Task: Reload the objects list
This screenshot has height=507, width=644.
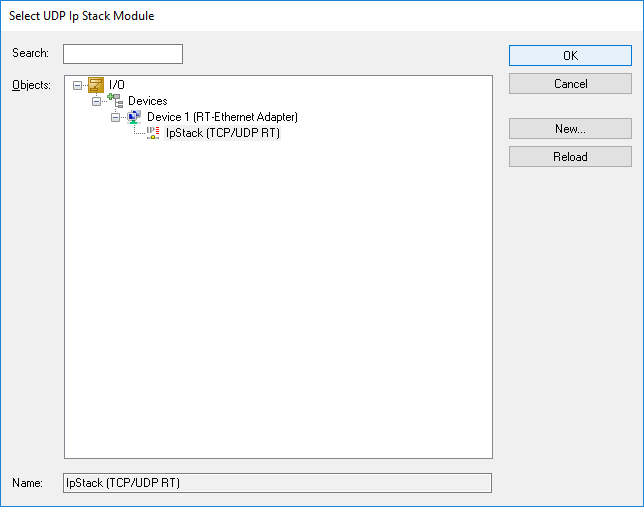Action: tap(570, 157)
